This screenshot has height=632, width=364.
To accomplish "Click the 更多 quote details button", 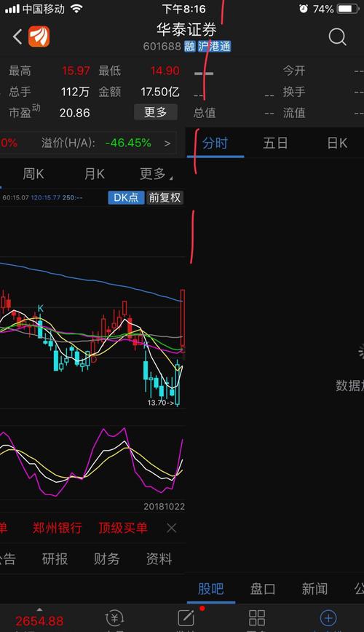I will [x=156, y=112].
